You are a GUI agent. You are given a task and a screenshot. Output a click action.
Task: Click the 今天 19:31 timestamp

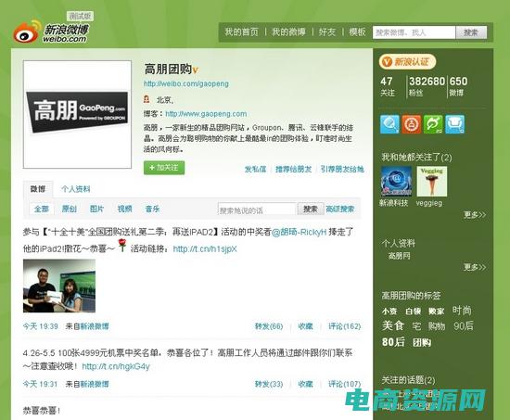(40, 384)
